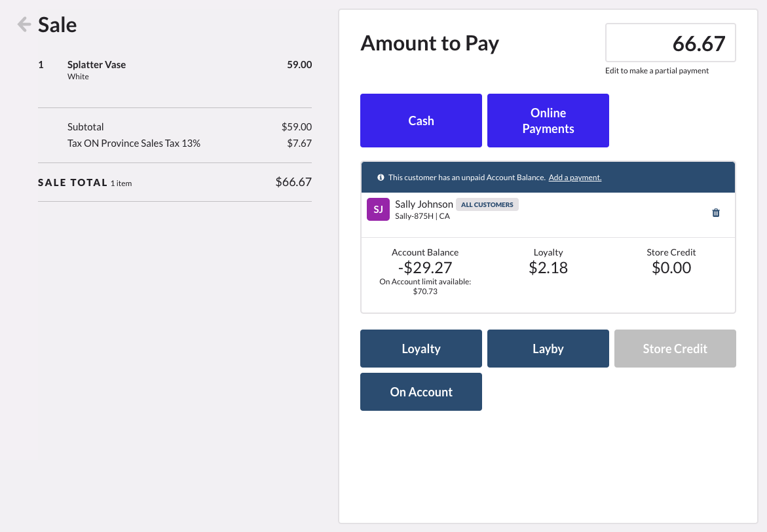Click the -$29.27 account balance amount
This screenshot has width=767, height=532.
click(424, 267)
